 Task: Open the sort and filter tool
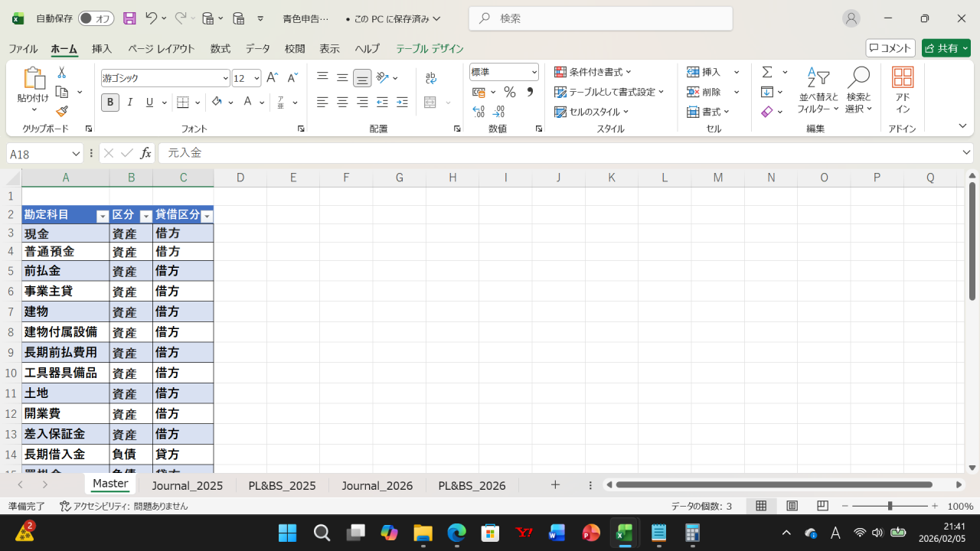pos(818,91)
